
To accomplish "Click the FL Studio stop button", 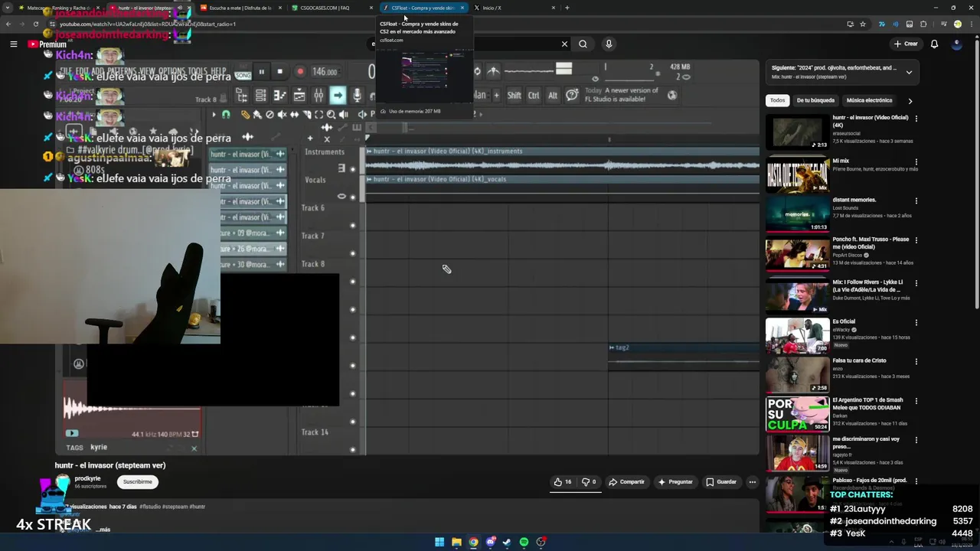I will pyautogui.click(x=279, y=72).
